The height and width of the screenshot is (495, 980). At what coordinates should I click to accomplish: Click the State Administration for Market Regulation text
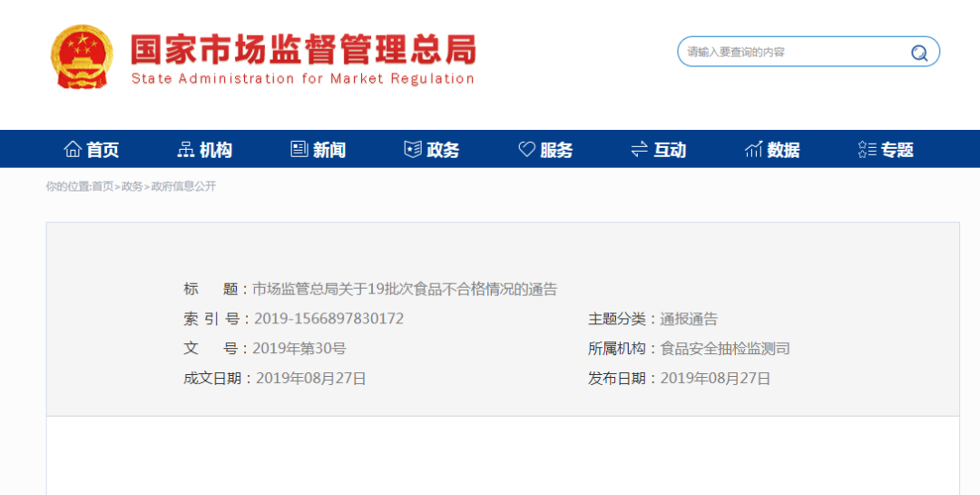point(303,79)
